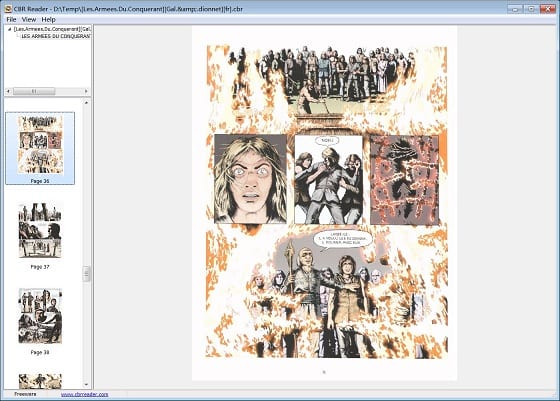Select the Les.Armees.Du.Conquerant root tree item
The image size is (560, 401).
pyautogui.click(x=52, y=29)
